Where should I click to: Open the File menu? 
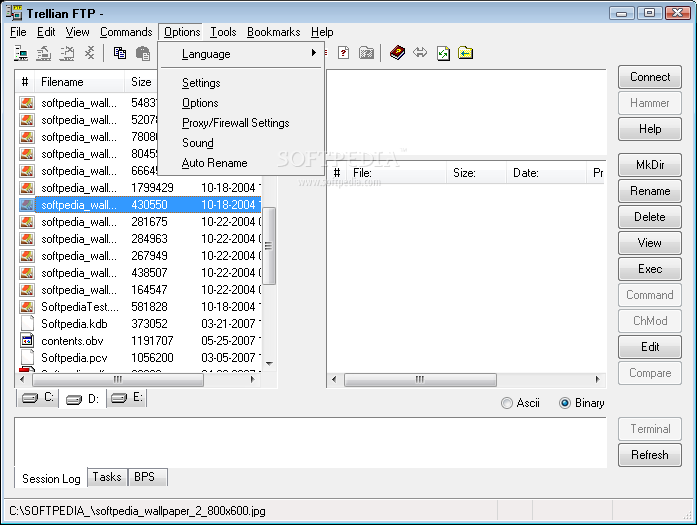(x=18, y=32)
